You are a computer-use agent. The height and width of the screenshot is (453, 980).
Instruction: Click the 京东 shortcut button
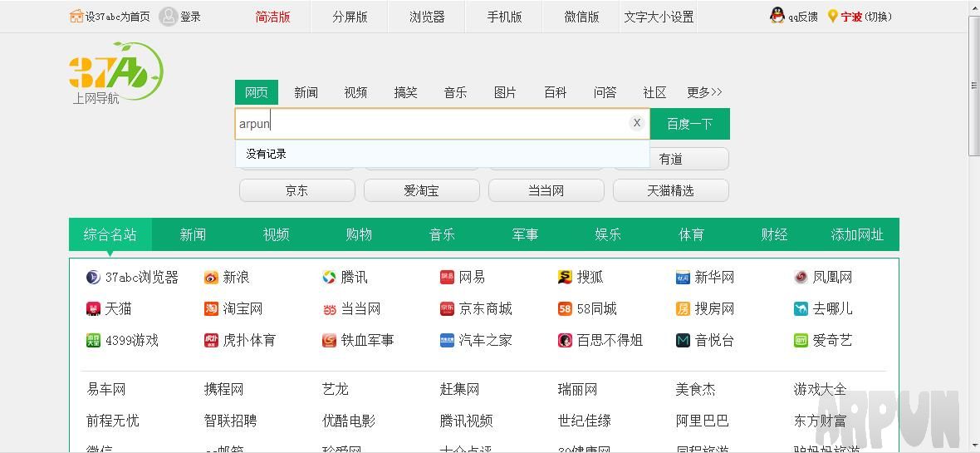click(296, 191)
